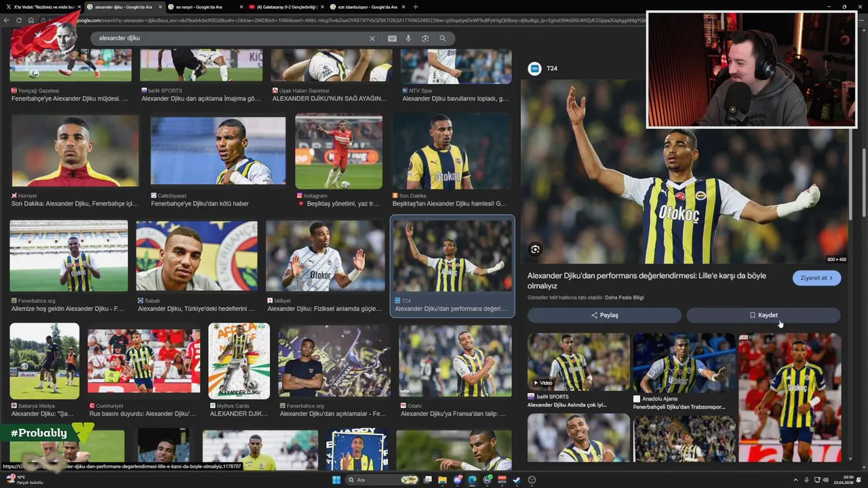Open Son Dakika 'Beşiktaş'tan Alexander Djiku hamlesi' image
The height and width of the screenshot is (488, 868).
(x=452, y=151)
